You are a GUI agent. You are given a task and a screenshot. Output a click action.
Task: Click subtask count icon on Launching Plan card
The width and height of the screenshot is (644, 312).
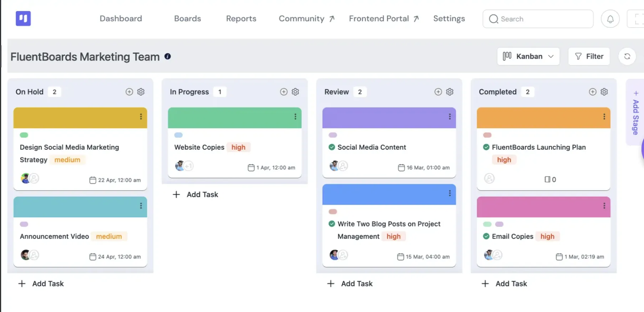pyautogui.click(x=550, y=180)
